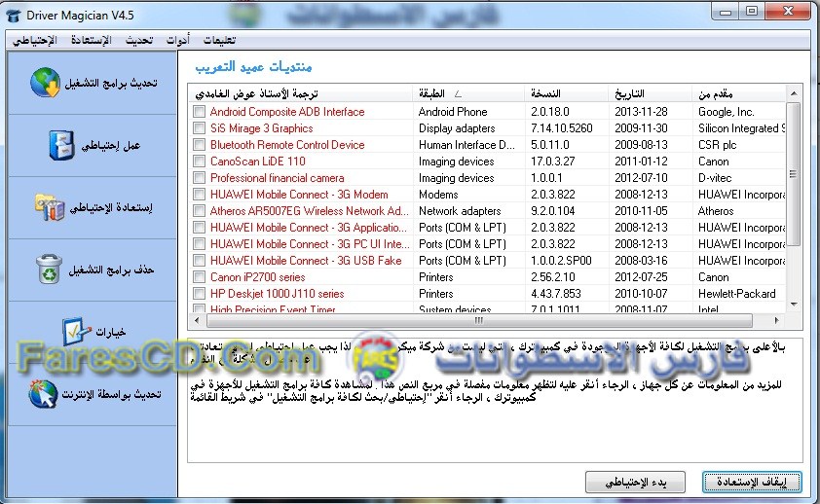
Task: Enable the Professional financial camera checkbox
Action: (x=199, y=178)
